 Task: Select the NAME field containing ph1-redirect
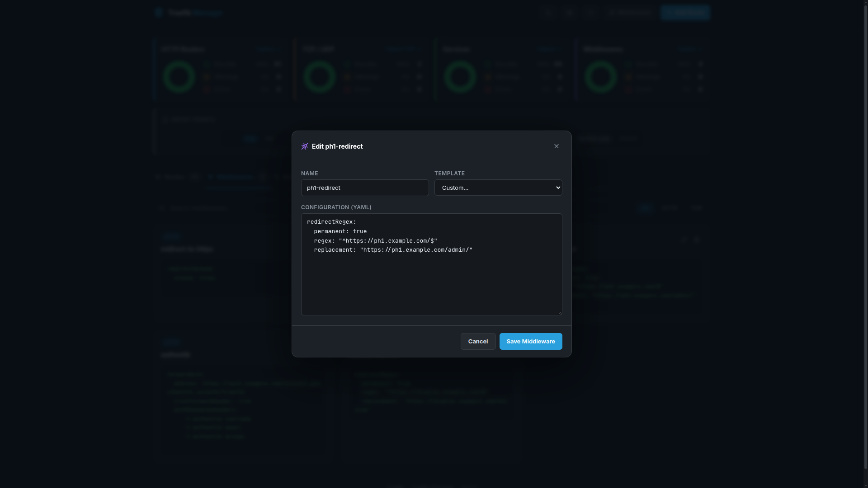(364, 188)
